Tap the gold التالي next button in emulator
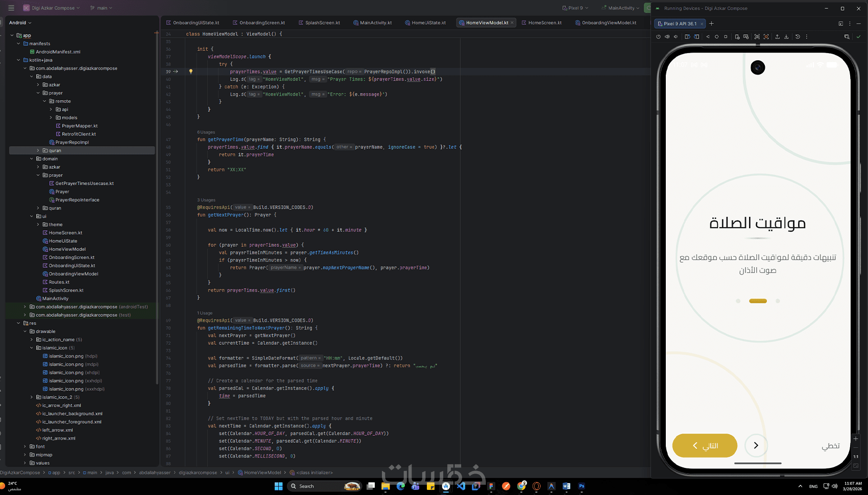 coord(705,445)
